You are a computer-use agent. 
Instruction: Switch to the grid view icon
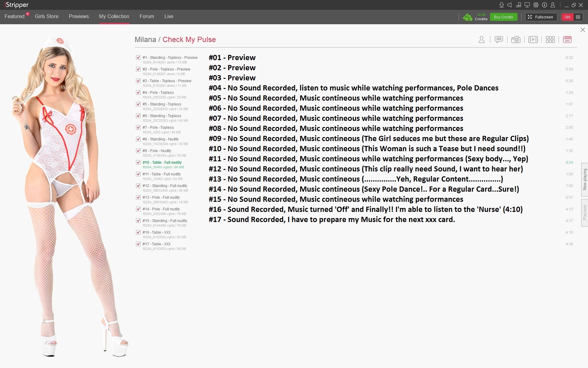point(550,40)
